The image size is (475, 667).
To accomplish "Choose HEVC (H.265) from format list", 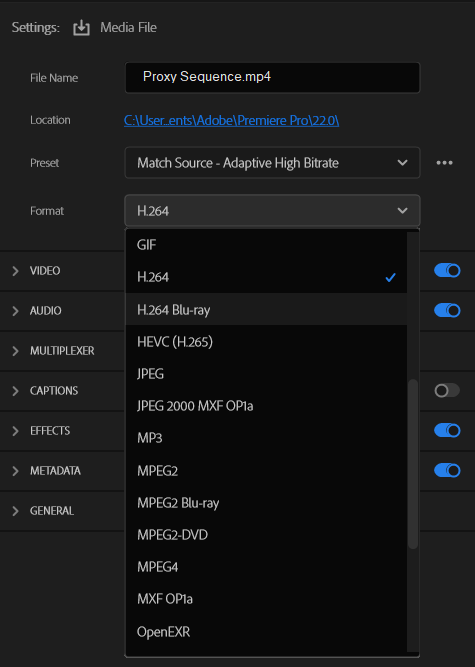I will click(266, 342).
